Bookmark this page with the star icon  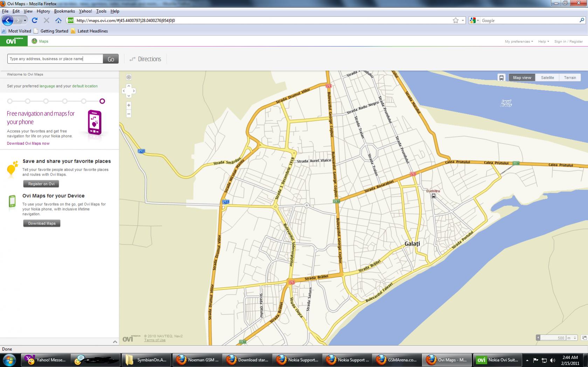[455, 20]
